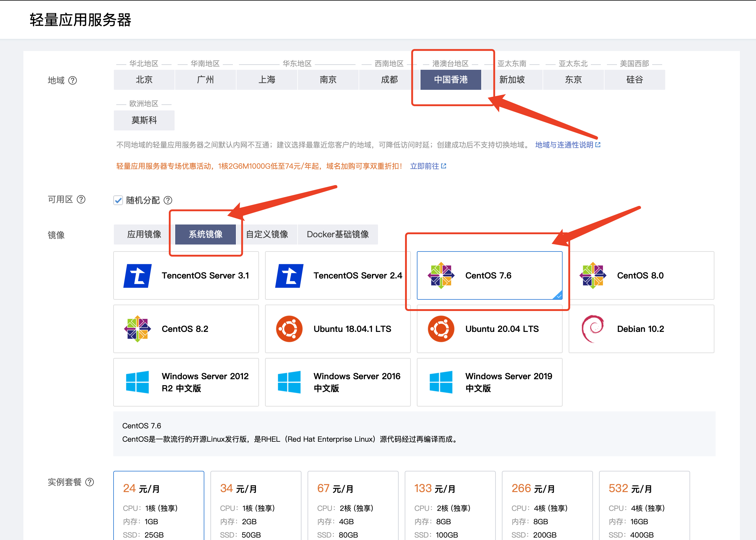Select the 东京 region
Viewport: 756px width, 540px height.
pos(573,80)
